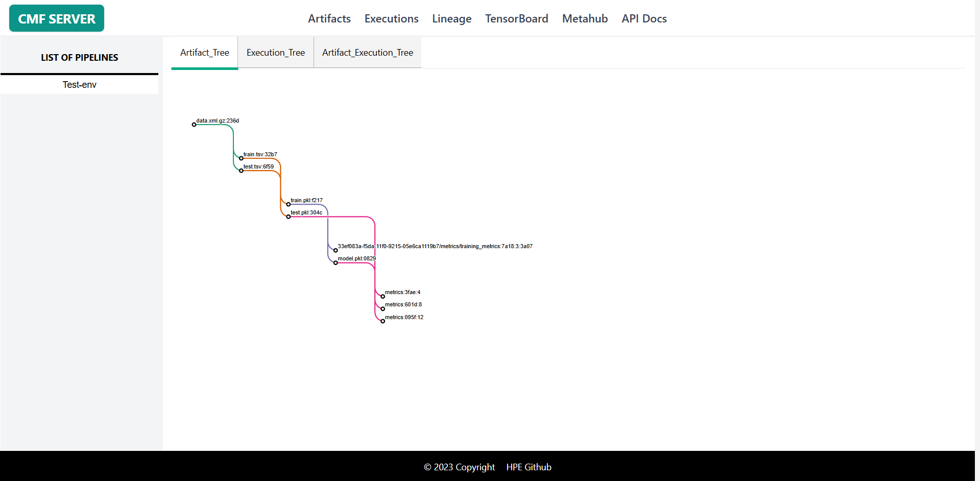Switch to the Artifact_Tree tab
This screenshot has height=481, width=980.
click(204, 52)
